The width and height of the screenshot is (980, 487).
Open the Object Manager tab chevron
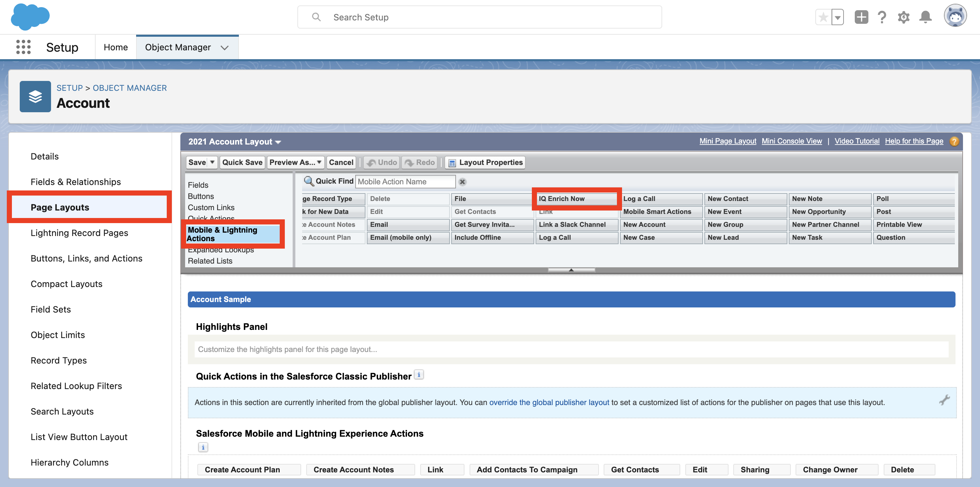click(225, 48)
